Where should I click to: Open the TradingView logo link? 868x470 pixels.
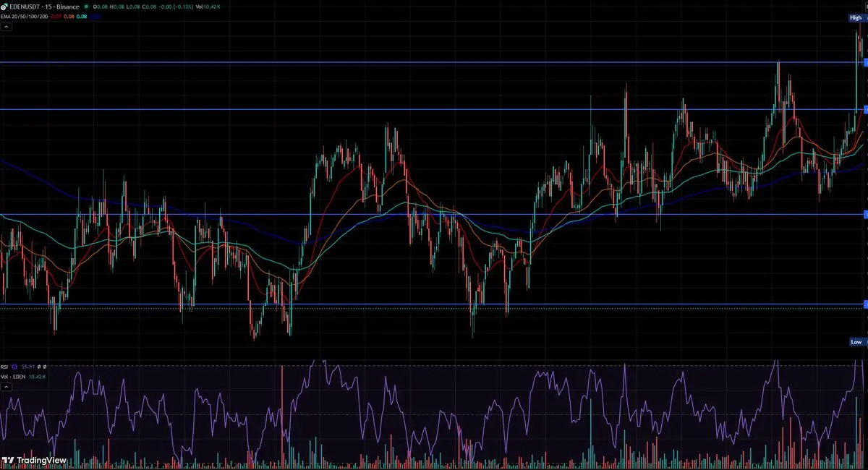(x=35, y=460)
